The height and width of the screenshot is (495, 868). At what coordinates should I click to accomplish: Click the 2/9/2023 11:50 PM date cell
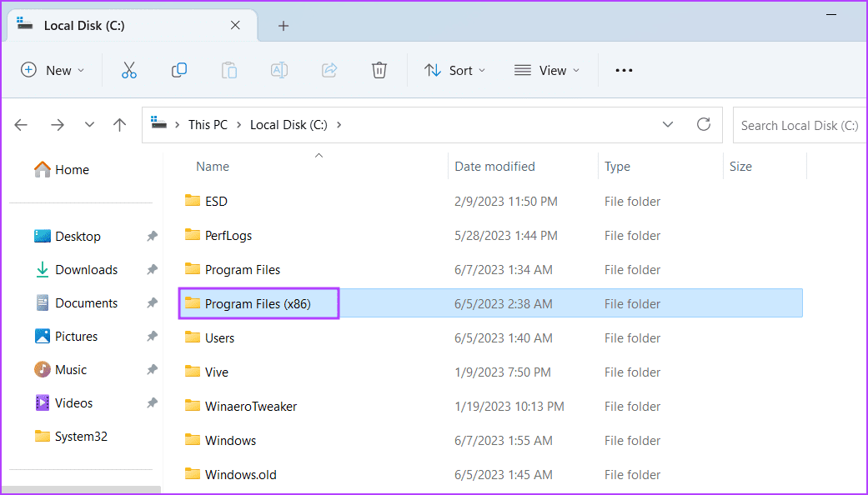506,202
